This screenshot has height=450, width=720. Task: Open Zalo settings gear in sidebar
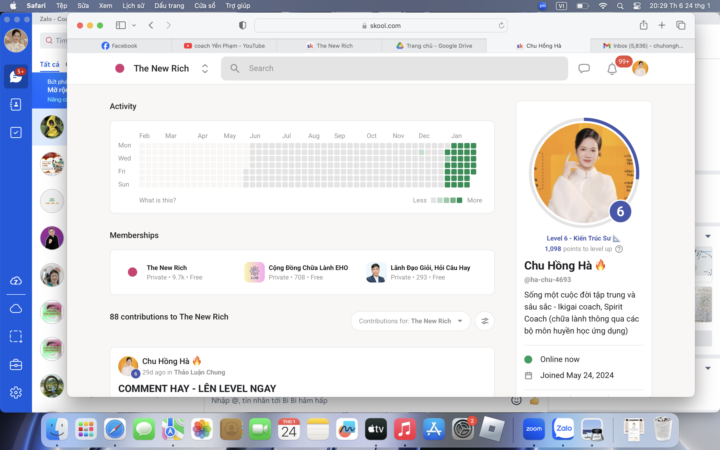coord(15,392)
